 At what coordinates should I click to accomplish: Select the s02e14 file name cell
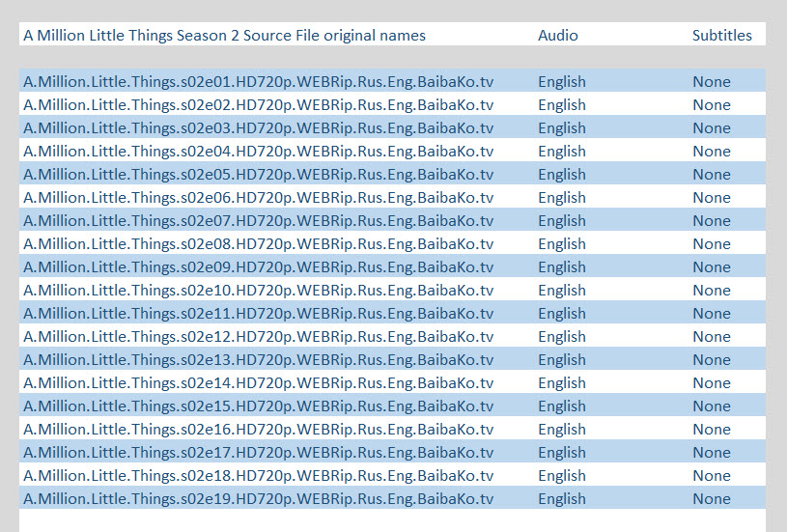point(259,382)
